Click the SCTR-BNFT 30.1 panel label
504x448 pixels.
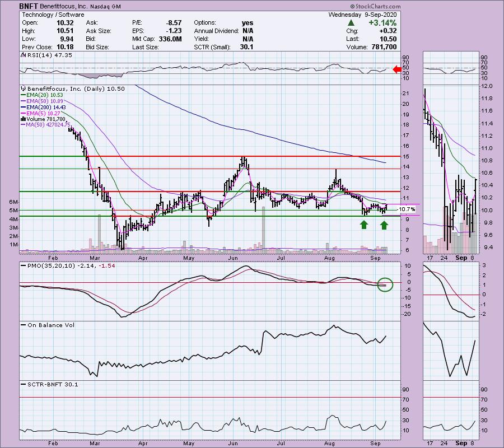(x=53, y=384)
